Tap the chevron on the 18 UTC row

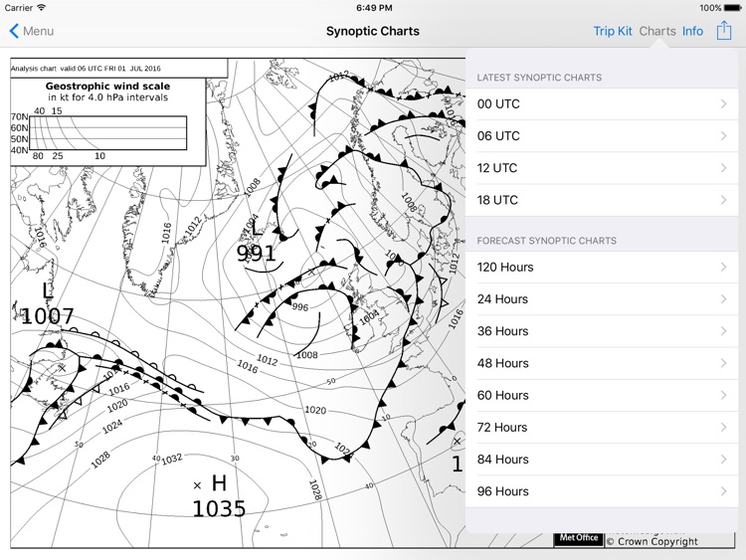tap(724, 200)
